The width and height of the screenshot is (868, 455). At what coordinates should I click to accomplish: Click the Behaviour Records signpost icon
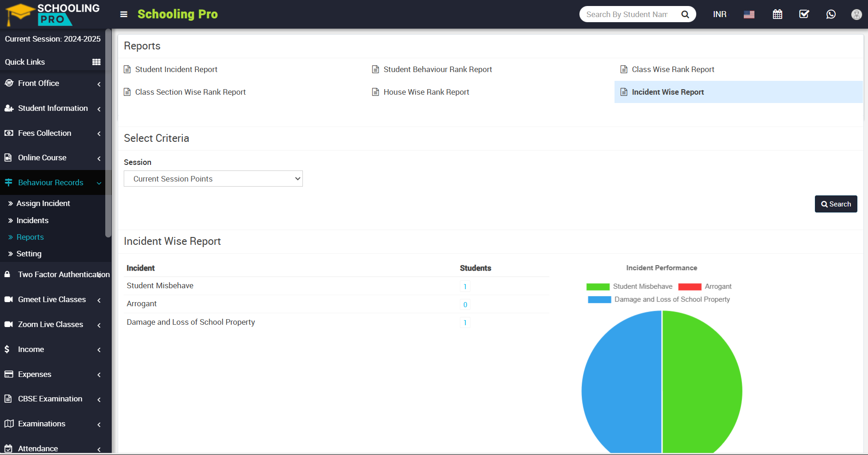point(8,182)
